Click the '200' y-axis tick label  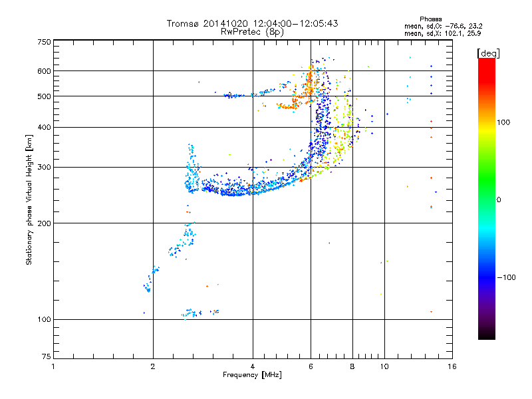point(44,223)
